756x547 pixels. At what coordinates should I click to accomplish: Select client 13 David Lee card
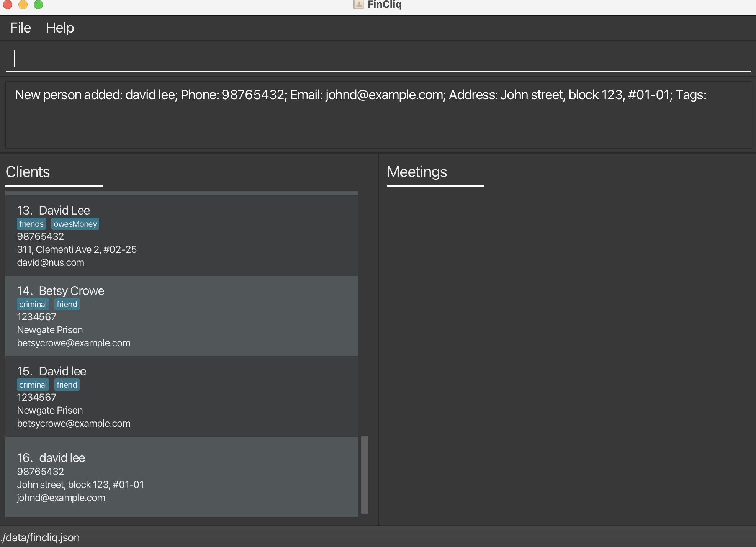click(x=182, y=236)
